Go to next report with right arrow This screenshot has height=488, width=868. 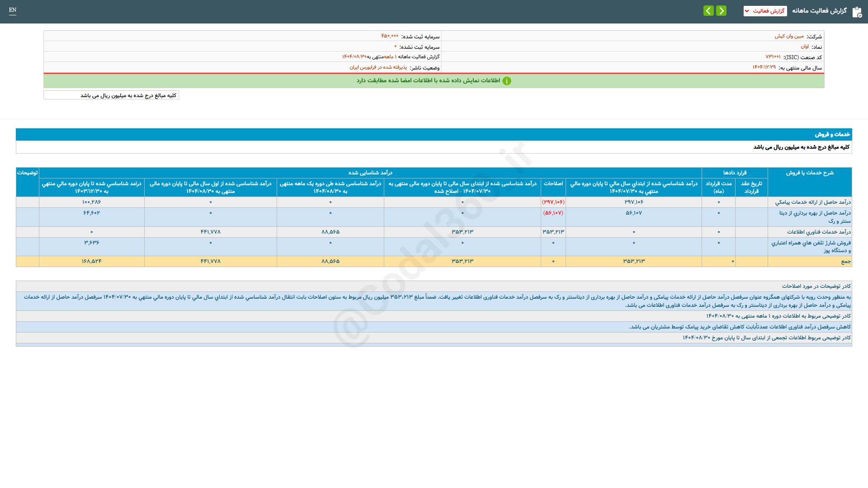click(722, 11)
